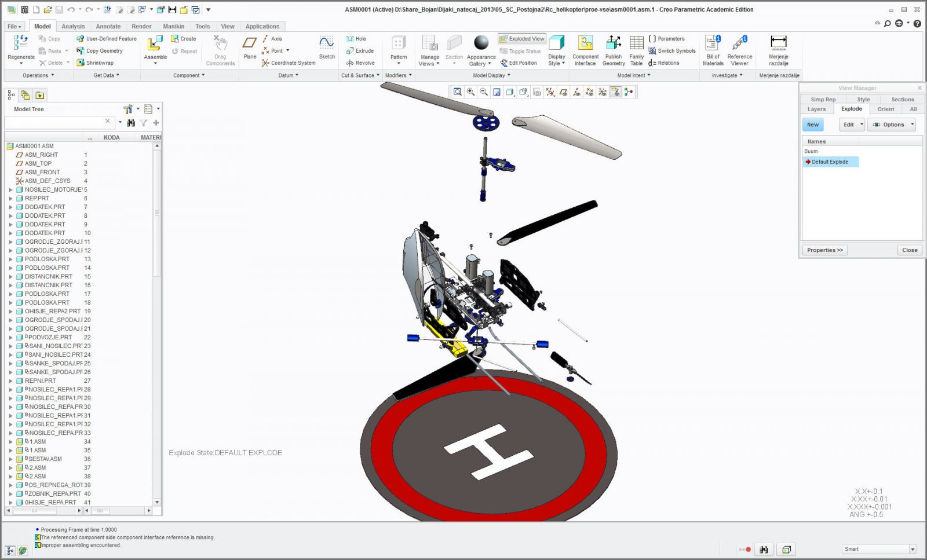Click the Regenerate icon
Image resolution: width=927 pixels, height=560 pixels.
coord(21,43)
